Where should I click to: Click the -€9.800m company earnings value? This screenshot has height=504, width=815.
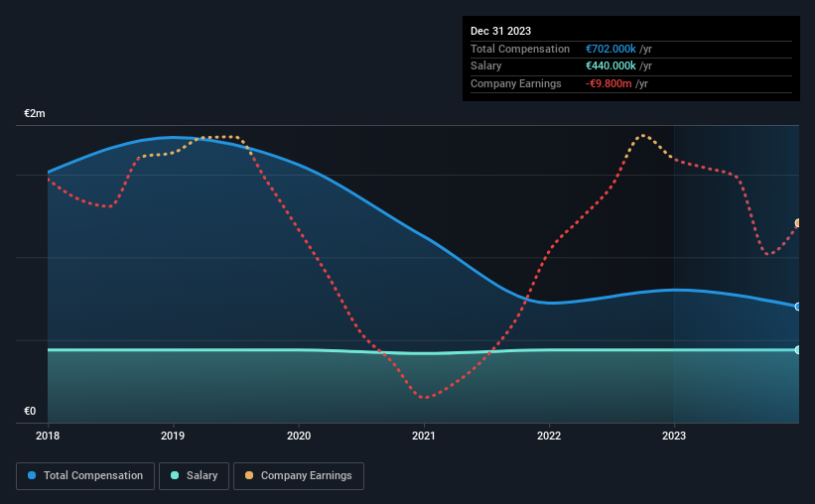[x=609, y=83]
